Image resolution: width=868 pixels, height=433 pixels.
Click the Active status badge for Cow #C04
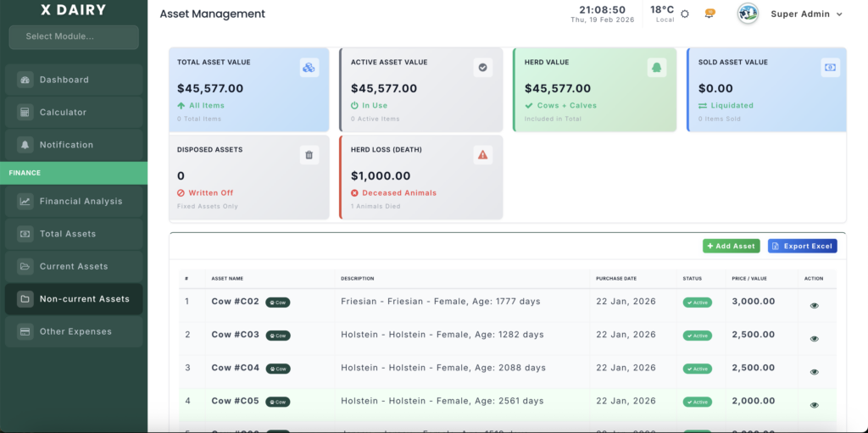point(697,369)
